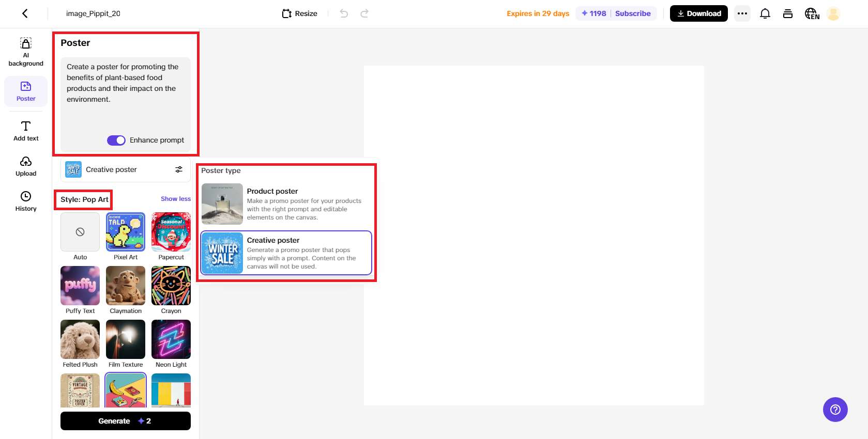Select the Auto style option
The height and width of the screenshot is (439, 868).
tap(80, 237)
